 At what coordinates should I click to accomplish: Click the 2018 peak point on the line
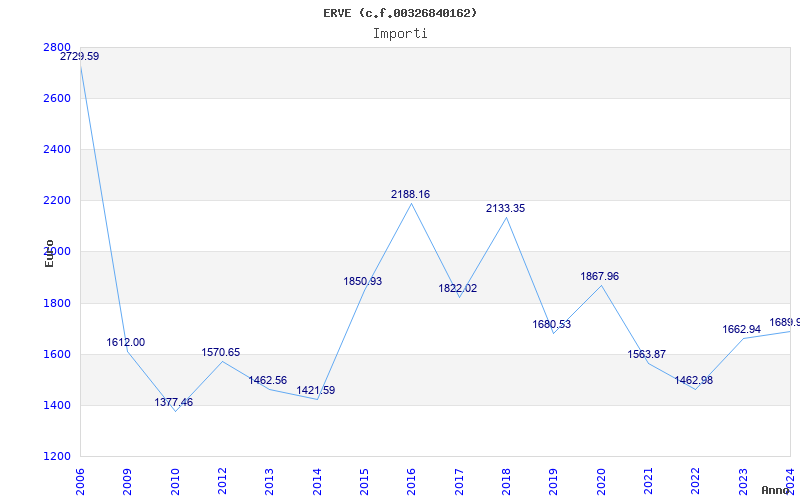click(x=507, y=217)
